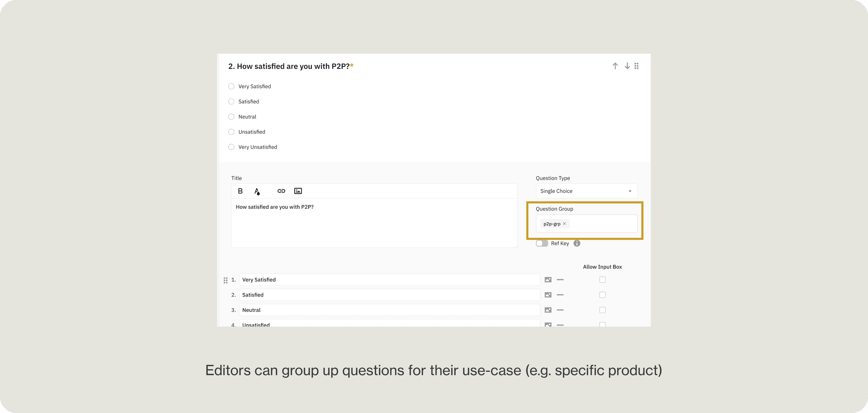Check Allow Input Box for Neutral
The height and width of the screenshot is (413, 868).
coord(603,310)
